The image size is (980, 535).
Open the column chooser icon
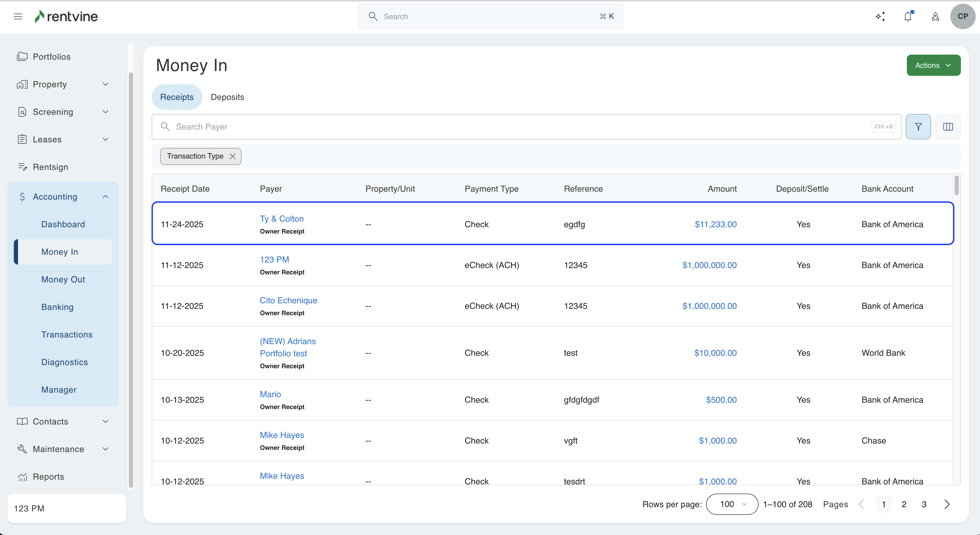pos(948,127)
